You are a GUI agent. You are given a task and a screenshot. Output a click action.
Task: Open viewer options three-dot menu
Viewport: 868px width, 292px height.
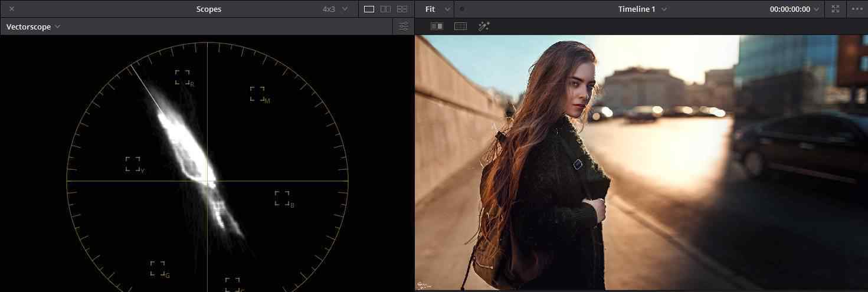click(857, 9)
